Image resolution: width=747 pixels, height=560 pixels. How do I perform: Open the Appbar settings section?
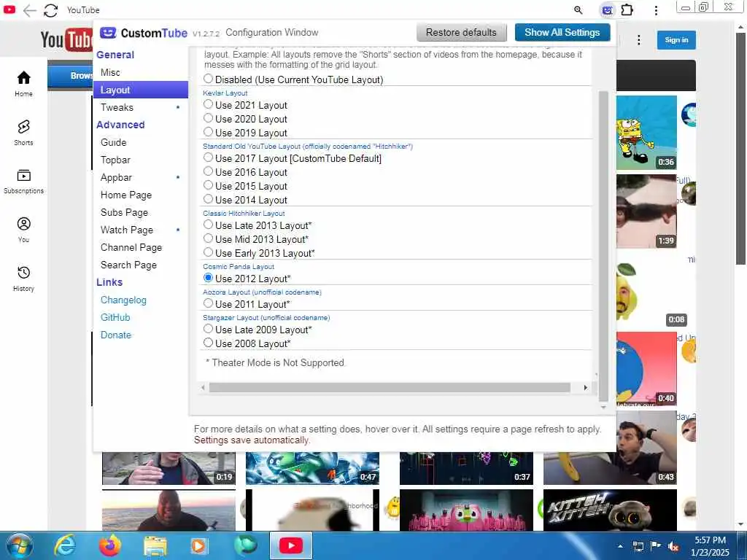point(141,178)
